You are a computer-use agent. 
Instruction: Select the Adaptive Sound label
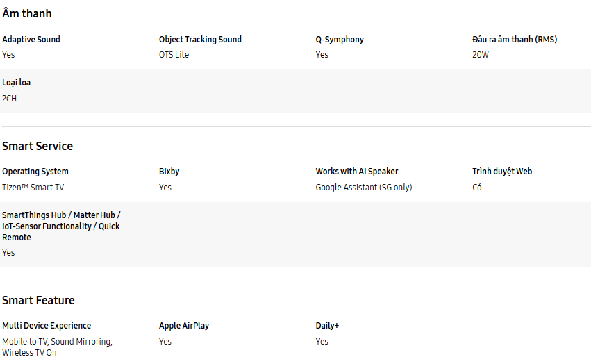tap(31, 40)
